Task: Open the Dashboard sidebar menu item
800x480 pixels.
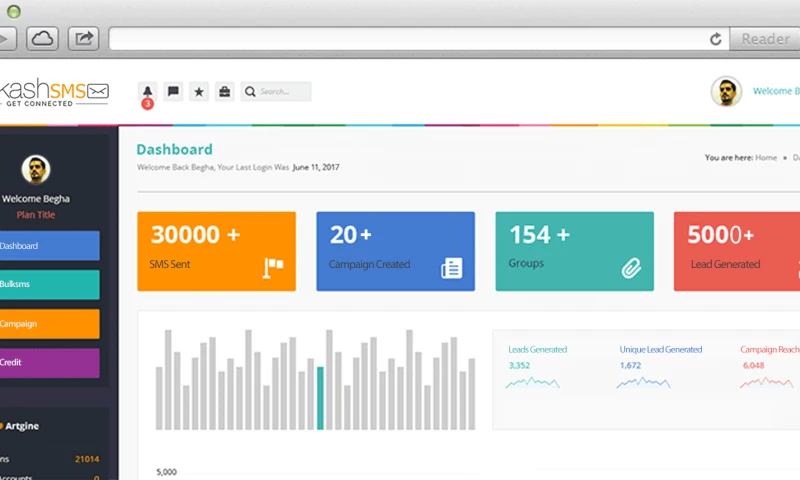Action: click(48, 246)
